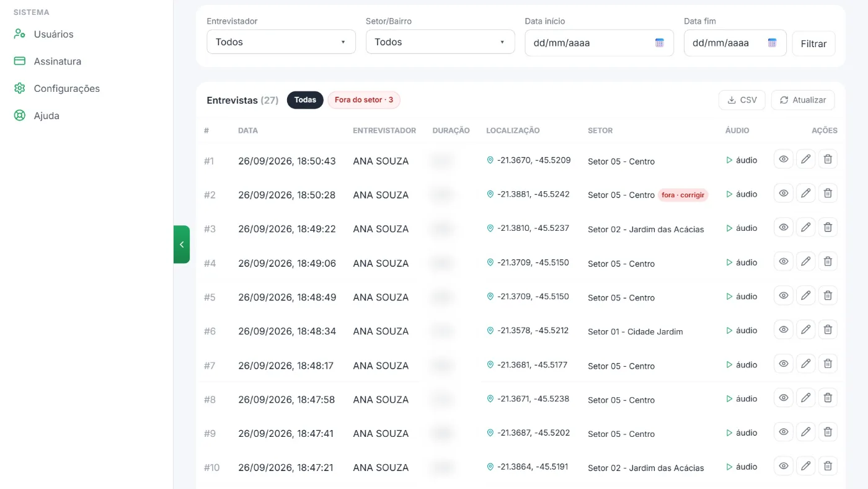The image size is (868, 489).
Task: Collapse the sidebar with the green arrow tab
Action: pyautogui.click(x=182, y=244)
